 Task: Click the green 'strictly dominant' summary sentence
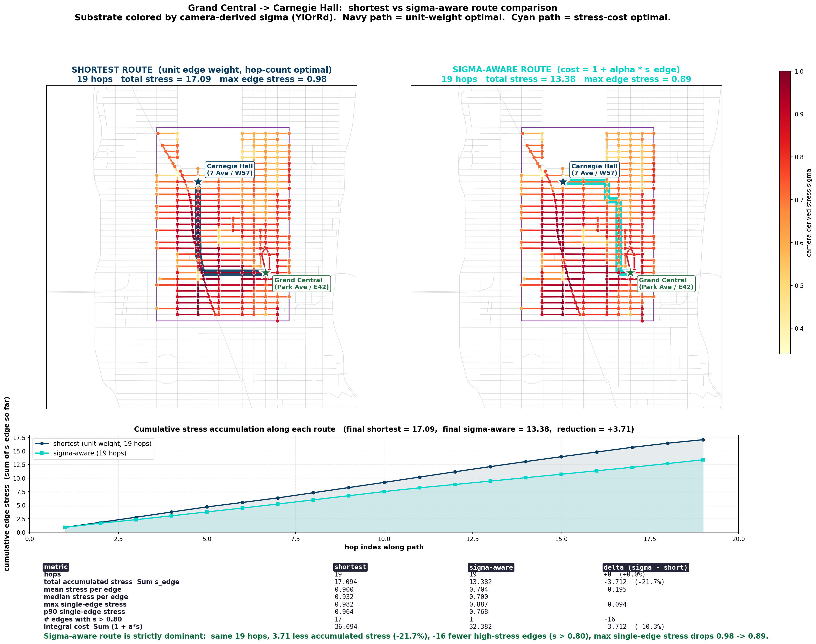tap(405, 636)
